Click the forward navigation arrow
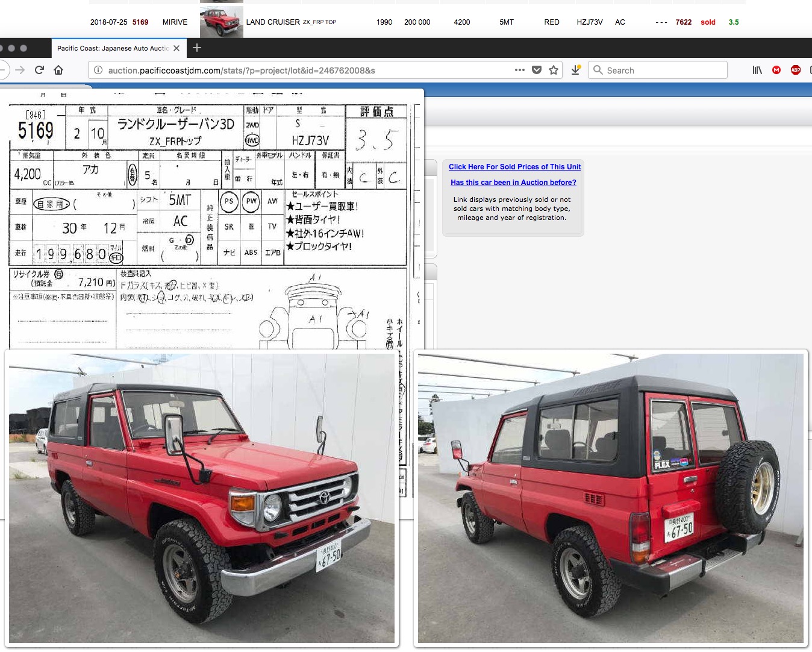The image size is (812, 652). [x=20, y=70]
